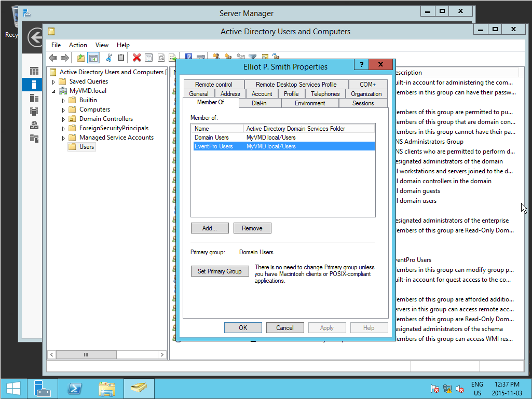Click Remove to drop the selected group
This screenshot has height=399, width=532.
click(252, 228)
